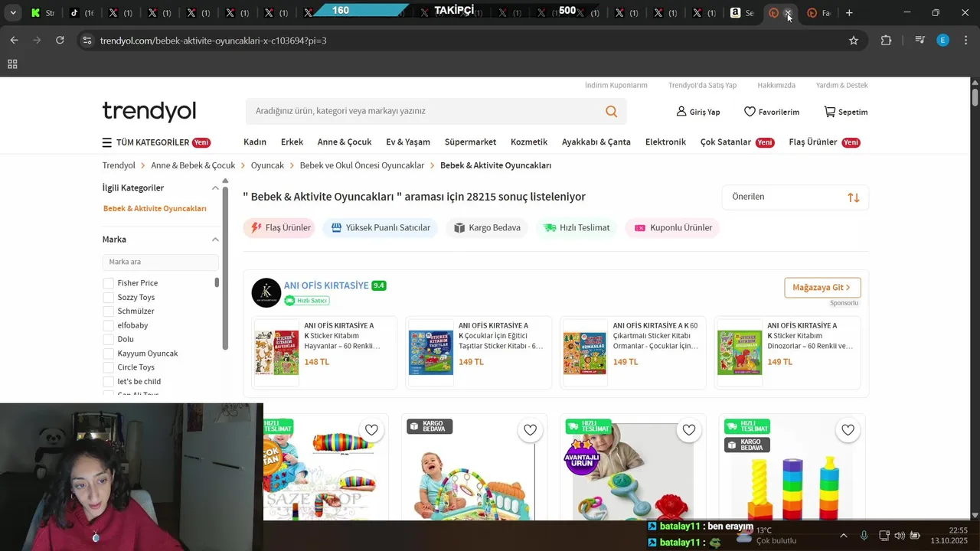The height and width of the screenshot is (551, 980).
Task: Open a new browser tab
Action: tap(849, 13)
